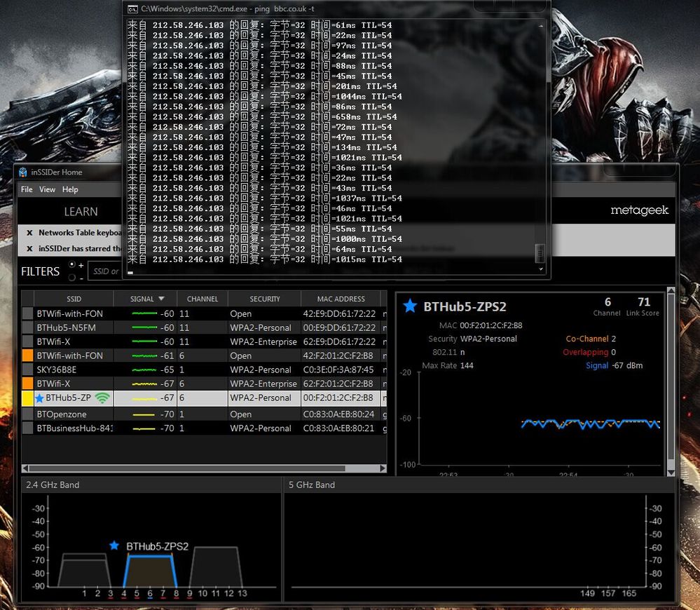Dismiss the inSSIDer has starred notice
Screen dimensions: 700x610
(29, 249)
